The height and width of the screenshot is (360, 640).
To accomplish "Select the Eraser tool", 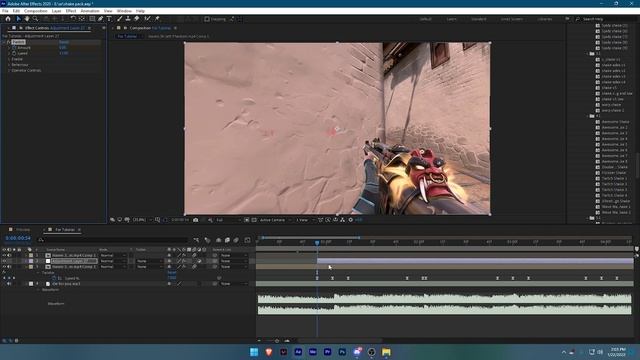I will (137, 19).
